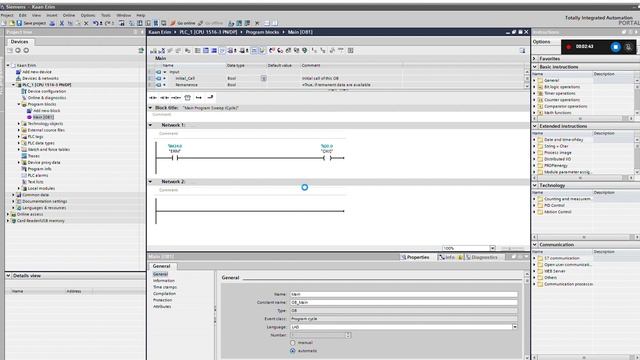640x360 pixels.
Task: Click the open branch icon in ladder favorites
Action: pyautogui.click(x=199, y=98)
